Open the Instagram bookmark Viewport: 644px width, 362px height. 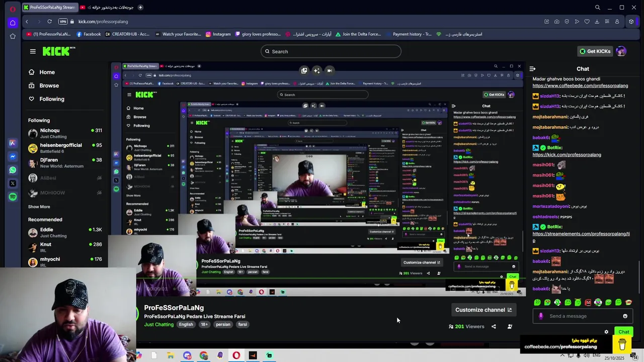[218, 34]
